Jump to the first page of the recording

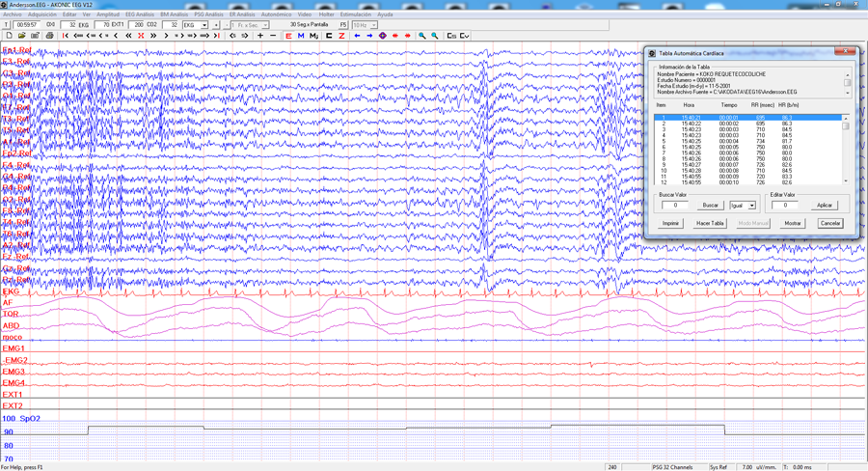pyautogui.click(x=66, y=36)
